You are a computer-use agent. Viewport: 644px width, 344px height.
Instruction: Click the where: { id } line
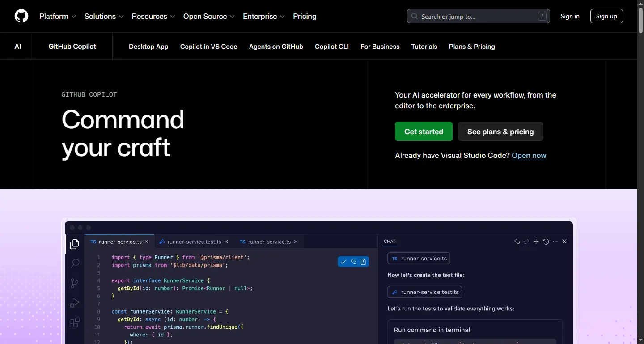coord(151,335)
